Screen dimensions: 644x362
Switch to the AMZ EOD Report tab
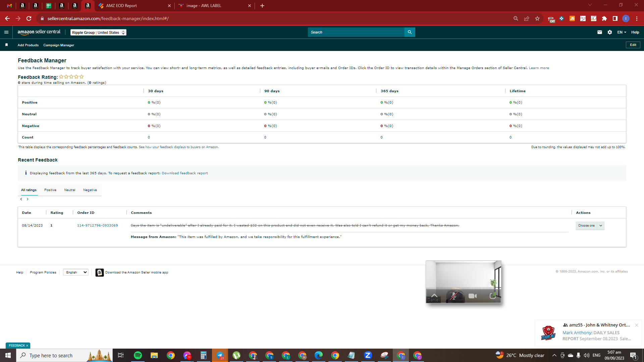click(134, 6)
